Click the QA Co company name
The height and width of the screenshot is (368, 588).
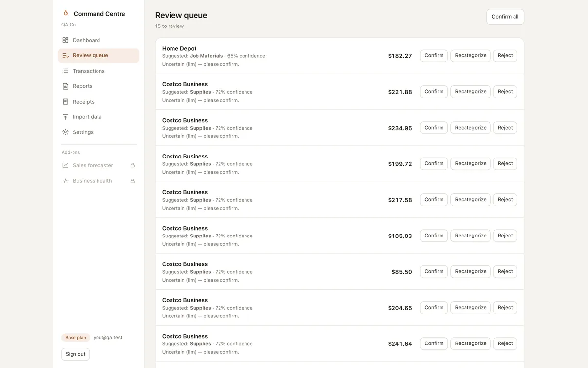tap(69, 25)
